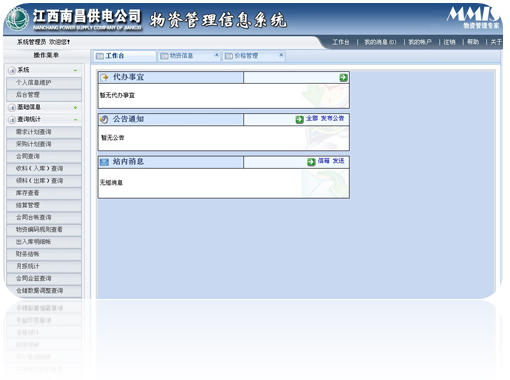
Task: Click green arrow icon in 站内消息 header
Action: [x=311, y=162]
